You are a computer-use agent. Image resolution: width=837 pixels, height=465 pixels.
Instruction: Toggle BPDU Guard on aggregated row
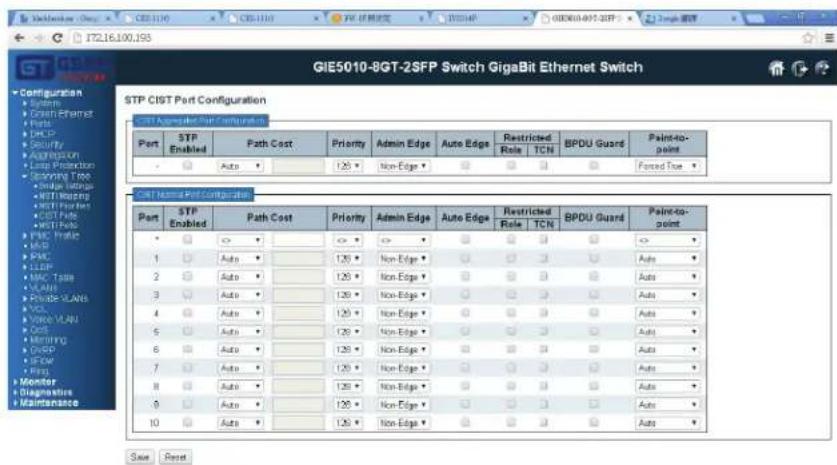(x=594, y=166)
